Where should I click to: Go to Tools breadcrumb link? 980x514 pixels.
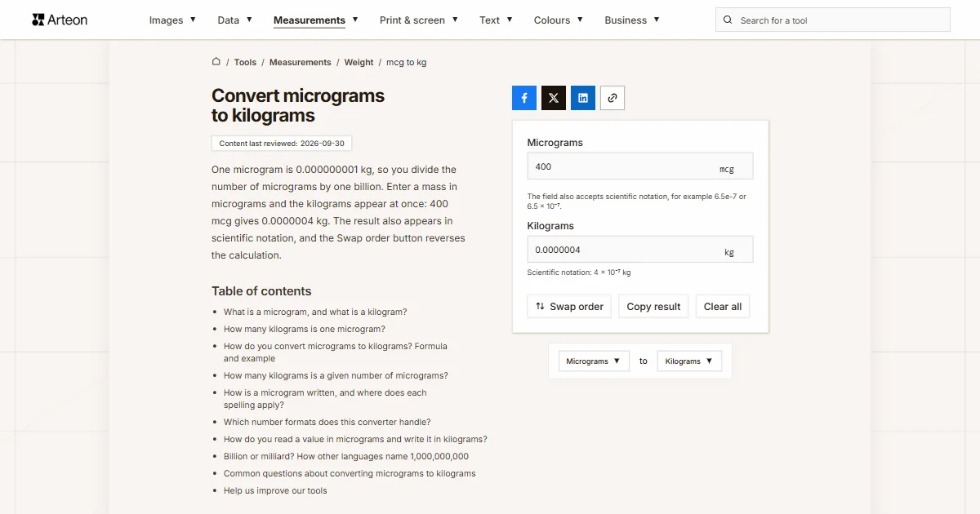(245, 62)
